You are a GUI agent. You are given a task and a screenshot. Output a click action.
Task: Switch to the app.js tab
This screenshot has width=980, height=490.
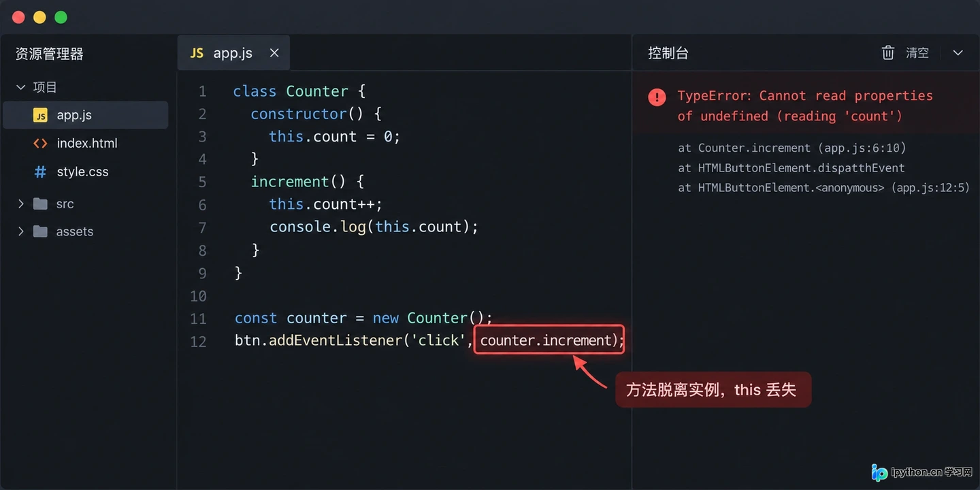(x=233, y=53)
